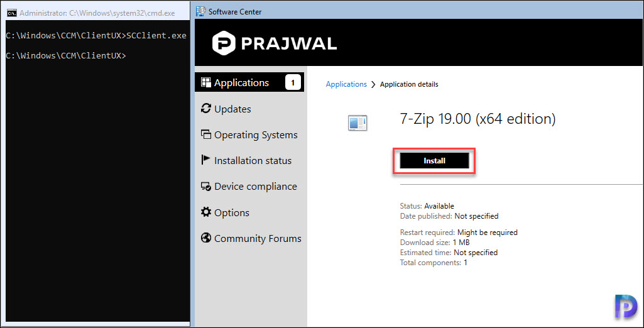
Task: Click the Device compliance monitor icon
Action: click(x=205, y=187)
